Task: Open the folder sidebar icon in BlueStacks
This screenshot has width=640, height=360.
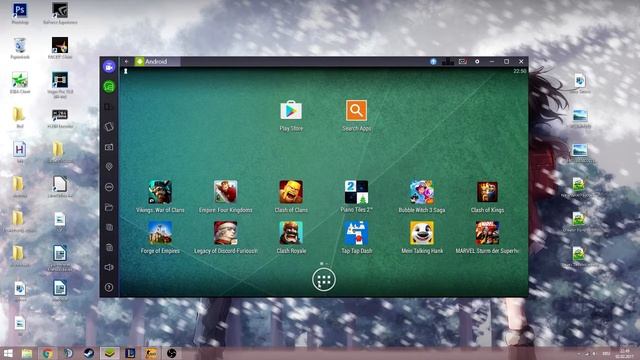Action: click(x=109, y=207)
